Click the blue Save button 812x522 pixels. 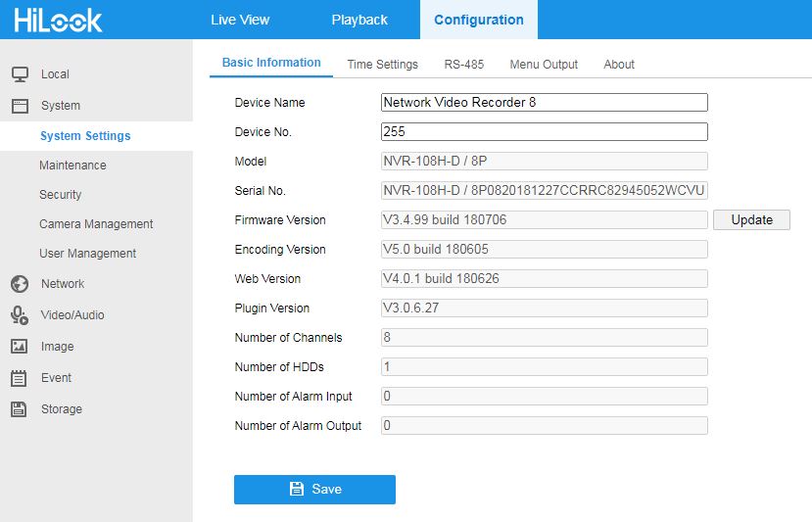(314, 490)
